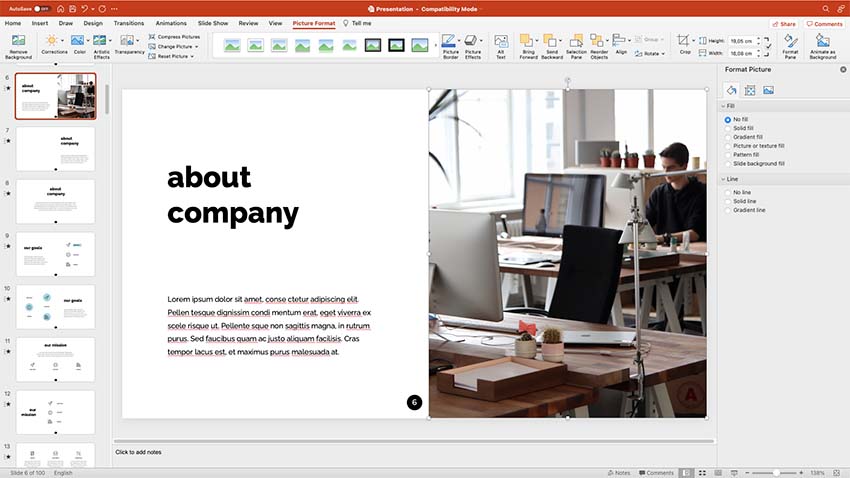Switch to the Animations tab
Screen dimensions: 850x478
tap(171, 22)
